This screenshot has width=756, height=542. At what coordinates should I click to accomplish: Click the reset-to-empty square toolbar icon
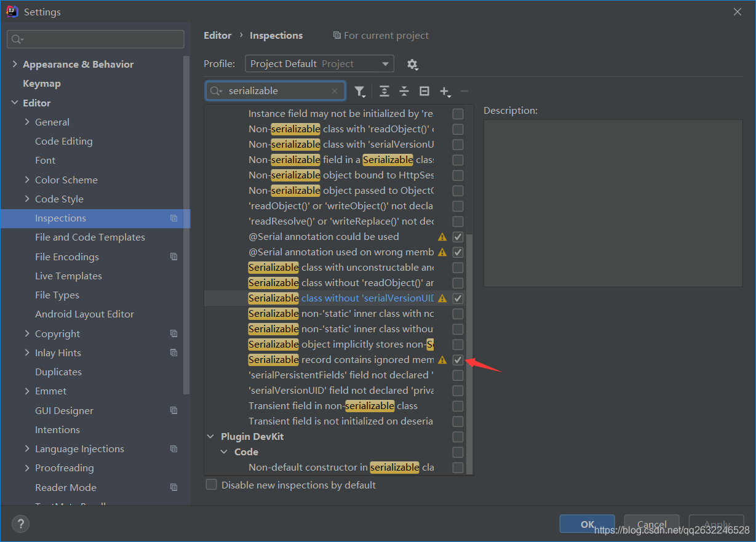(424, 91)
